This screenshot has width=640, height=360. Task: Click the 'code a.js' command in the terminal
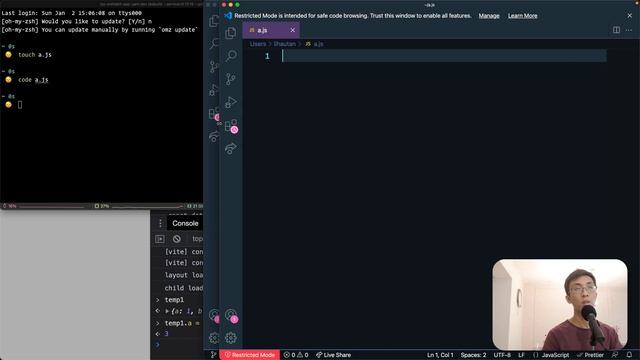33,80
